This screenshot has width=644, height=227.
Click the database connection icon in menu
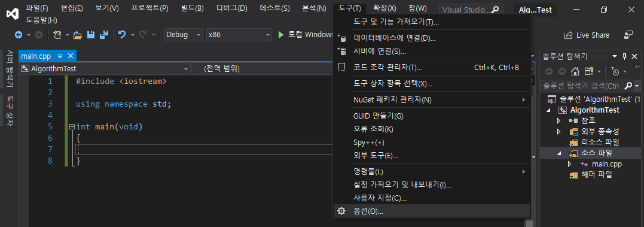click(341, 38)
